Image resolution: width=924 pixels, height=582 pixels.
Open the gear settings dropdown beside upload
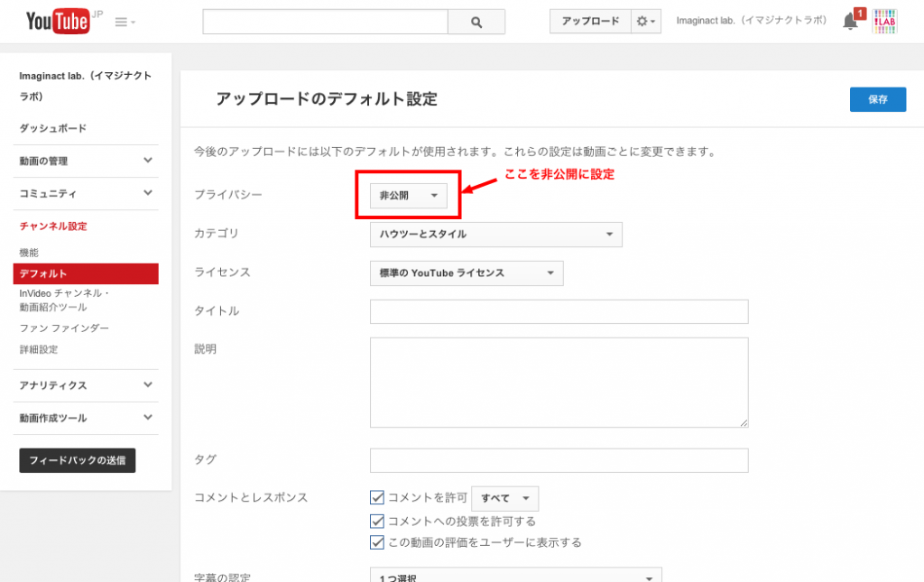[x=646, y=22]
